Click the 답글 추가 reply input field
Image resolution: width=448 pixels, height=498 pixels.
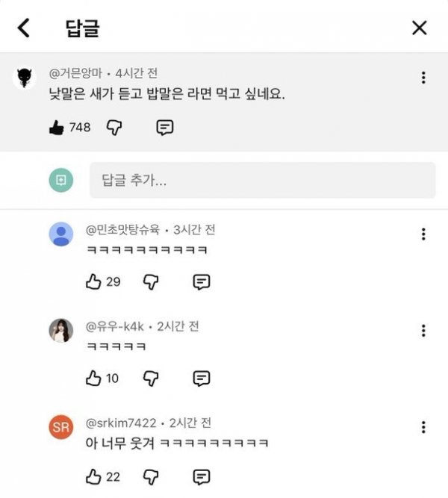[x=262, y=181]
